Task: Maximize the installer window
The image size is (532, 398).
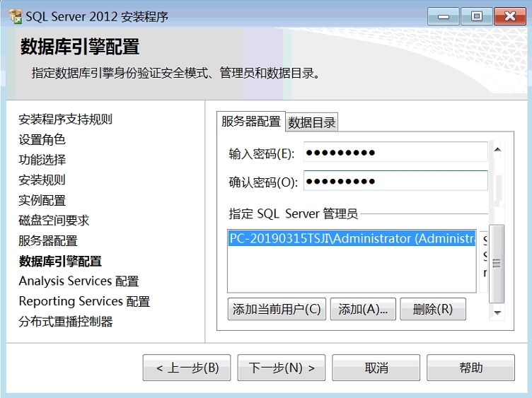Action: point(477,16)
